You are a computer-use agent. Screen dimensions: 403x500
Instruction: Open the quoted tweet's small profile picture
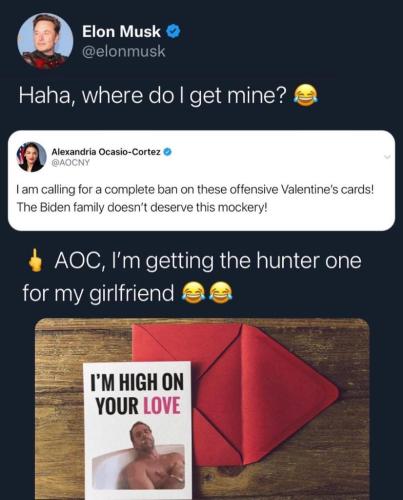pos(31,157)
